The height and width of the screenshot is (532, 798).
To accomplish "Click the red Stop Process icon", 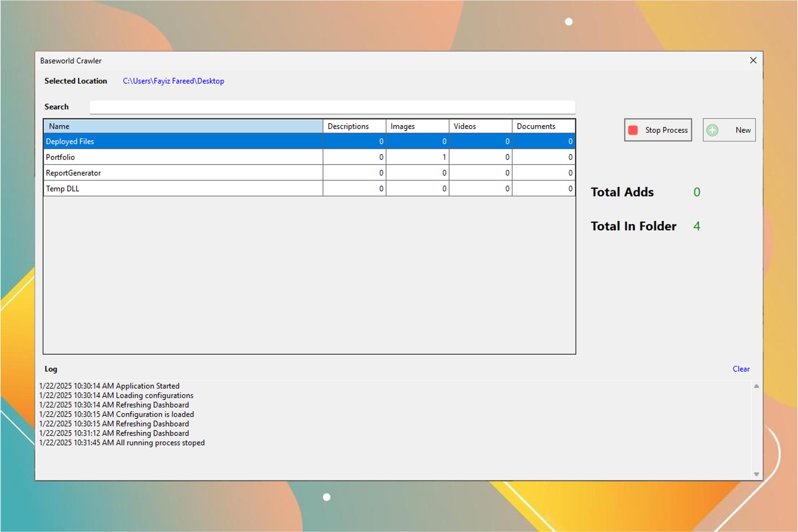I will point(633,130).
